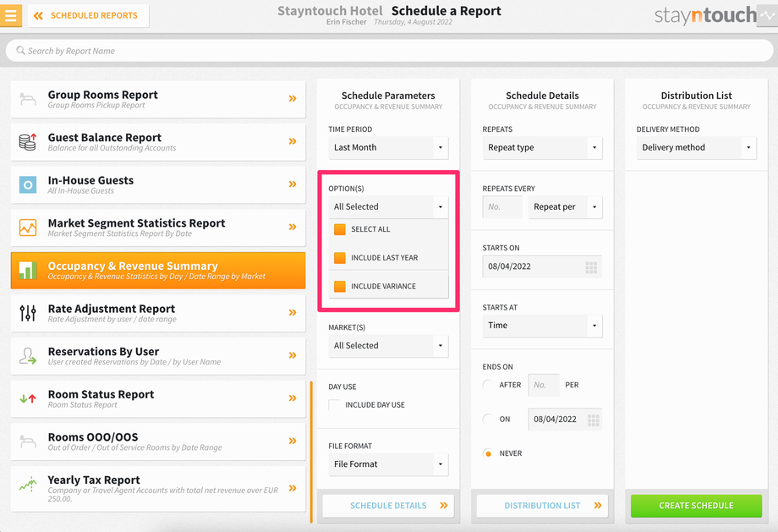Open the Repeat type dropdown
This screenshot has width=778, height=532.
(x=542, y=147)
